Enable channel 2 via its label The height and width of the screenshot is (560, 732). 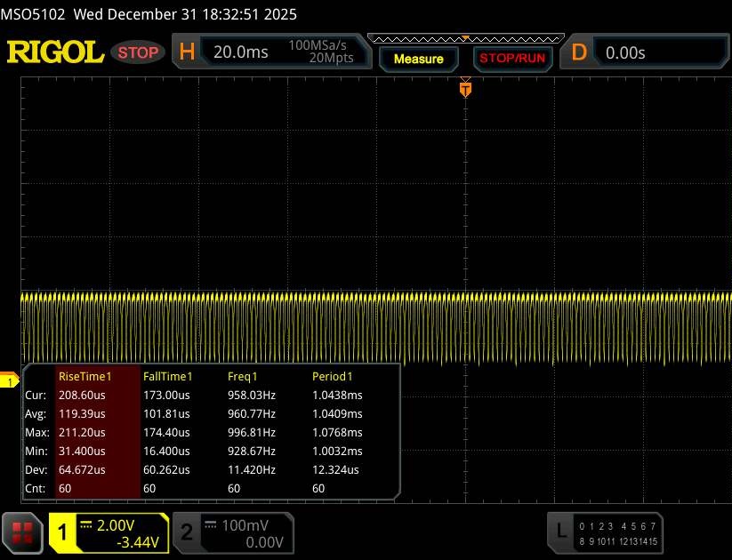click(x=187, y=532)
